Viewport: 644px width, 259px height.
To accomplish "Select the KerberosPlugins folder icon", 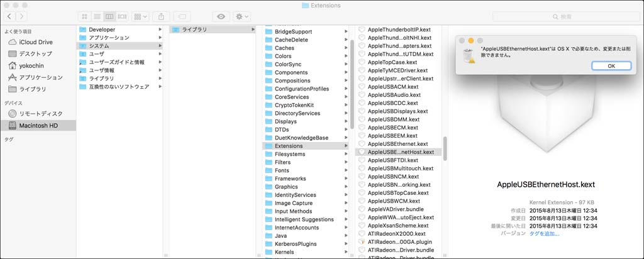I will 269,244.
